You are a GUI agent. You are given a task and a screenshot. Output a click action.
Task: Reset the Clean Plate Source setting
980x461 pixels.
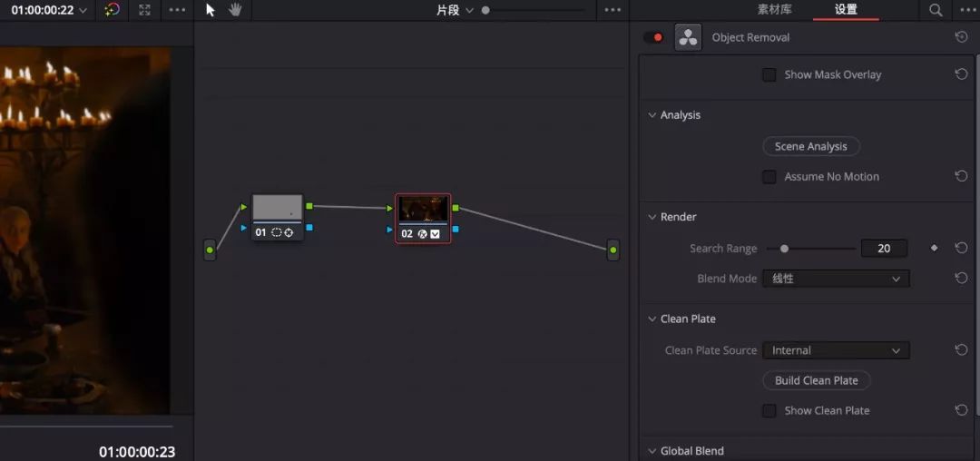click(x=961, y=350)
